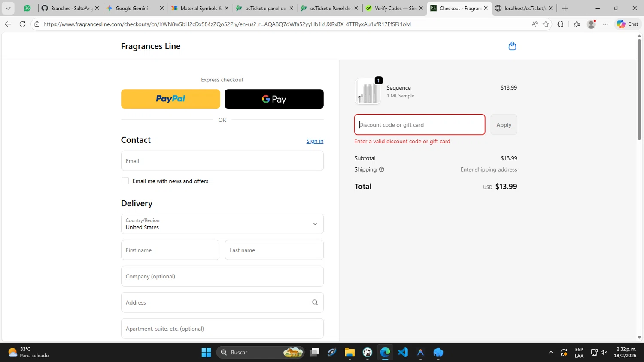Switch to Branches - SaltoAng GitHub tab

click(x=70, y=8)
